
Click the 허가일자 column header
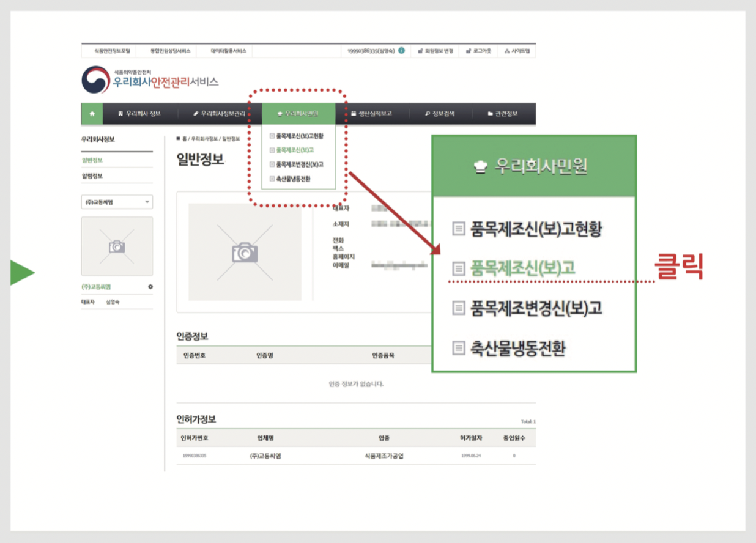pyautogui.click(x=471, y=438)
